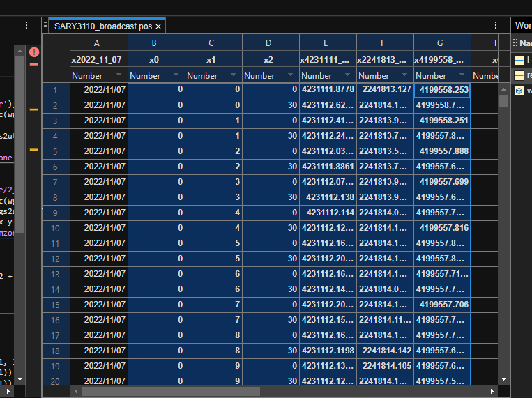The width and height of the screenshot is (532, 398).
Task: Edit the variable name x0
Action: (156, 60)
